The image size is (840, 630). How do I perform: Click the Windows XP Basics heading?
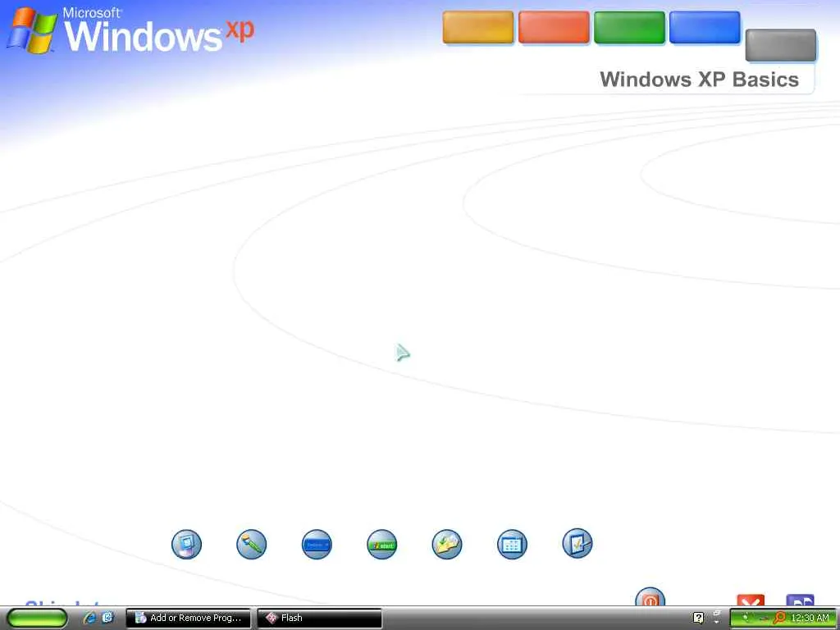pos(699,80)
